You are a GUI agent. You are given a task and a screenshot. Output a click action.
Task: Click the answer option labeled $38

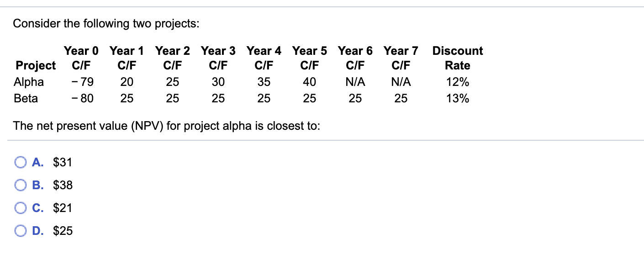point(62,185)
